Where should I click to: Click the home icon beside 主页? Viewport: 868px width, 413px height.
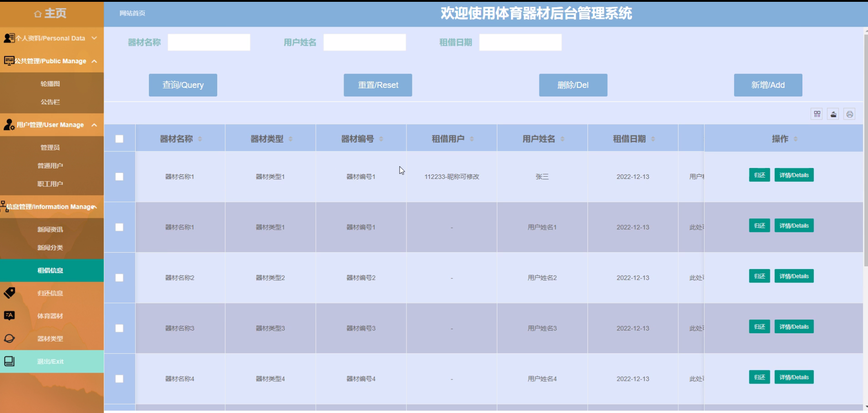coord(38,14)
